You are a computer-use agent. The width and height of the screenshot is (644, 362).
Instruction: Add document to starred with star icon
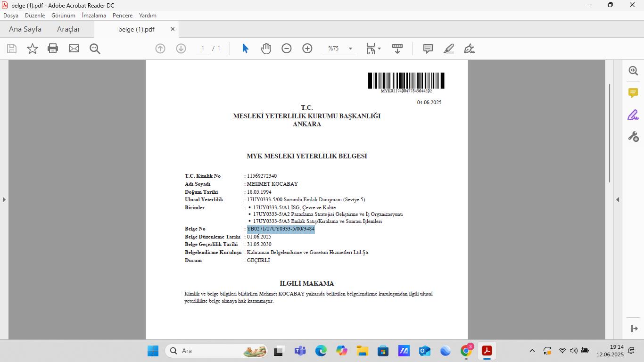pos(32,49)
